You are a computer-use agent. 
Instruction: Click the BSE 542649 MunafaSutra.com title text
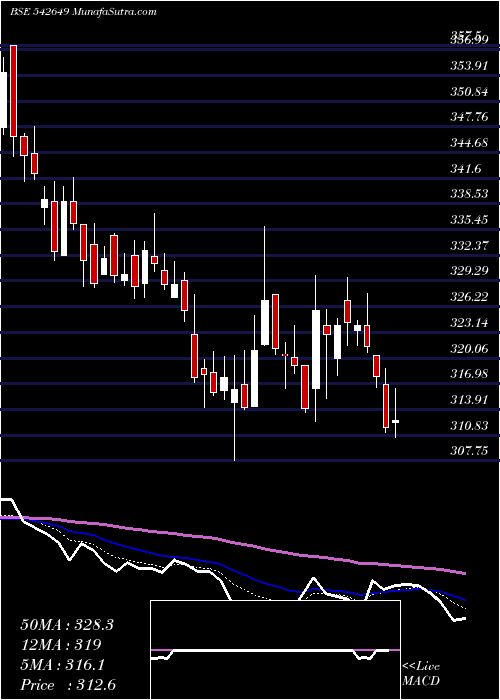[83, 12]
